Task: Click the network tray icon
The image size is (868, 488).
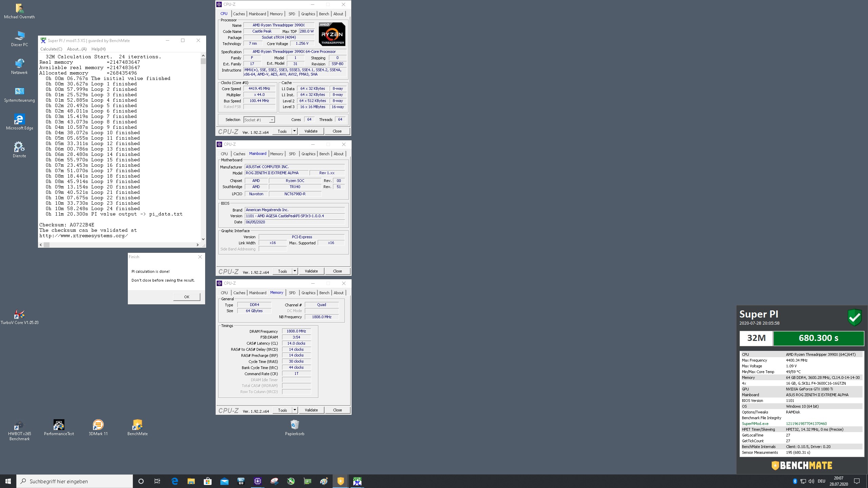Action: [x=803, y=481]
